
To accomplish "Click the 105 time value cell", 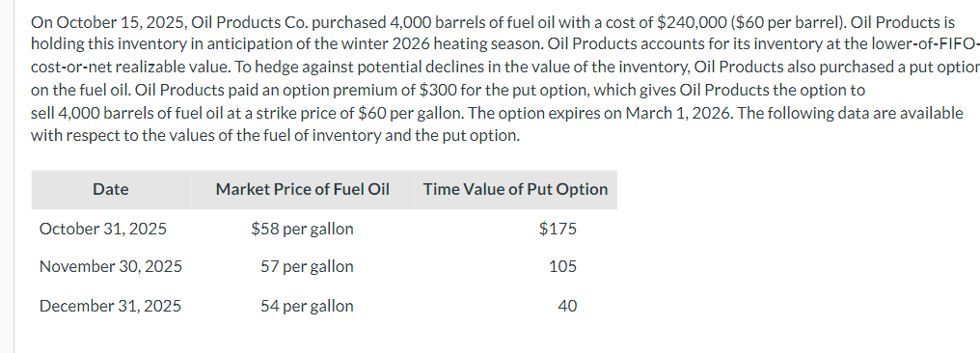I will coord(562,267).
